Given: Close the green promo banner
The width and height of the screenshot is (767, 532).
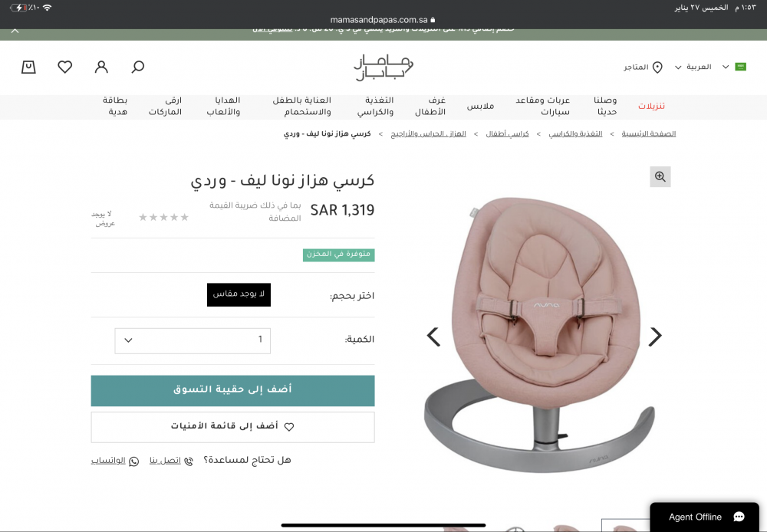Looking at the screenshot, I should point(15,31).
